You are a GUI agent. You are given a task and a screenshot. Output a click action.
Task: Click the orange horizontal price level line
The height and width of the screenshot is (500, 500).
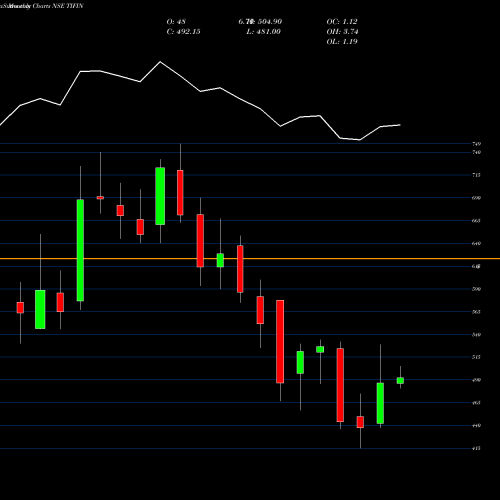(250, 259)
